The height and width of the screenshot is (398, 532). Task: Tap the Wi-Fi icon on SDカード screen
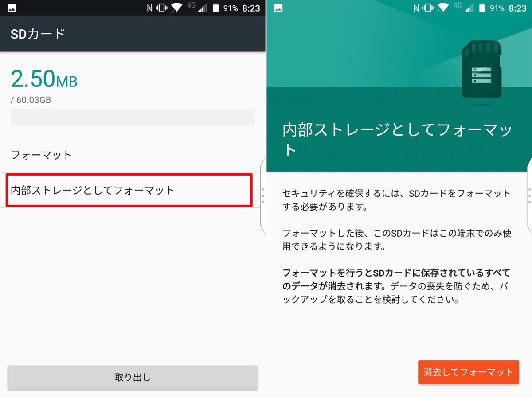[x=177, y=8]
